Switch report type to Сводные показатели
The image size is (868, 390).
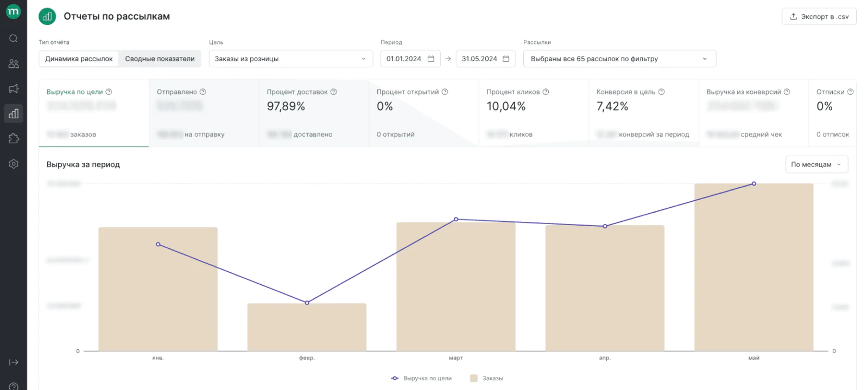(x=160, y=59)
